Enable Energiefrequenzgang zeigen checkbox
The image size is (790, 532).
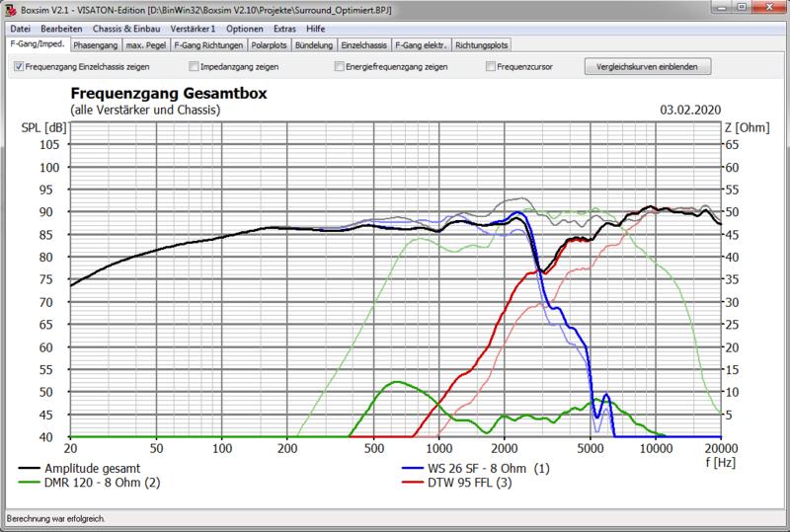click(340, 67)
